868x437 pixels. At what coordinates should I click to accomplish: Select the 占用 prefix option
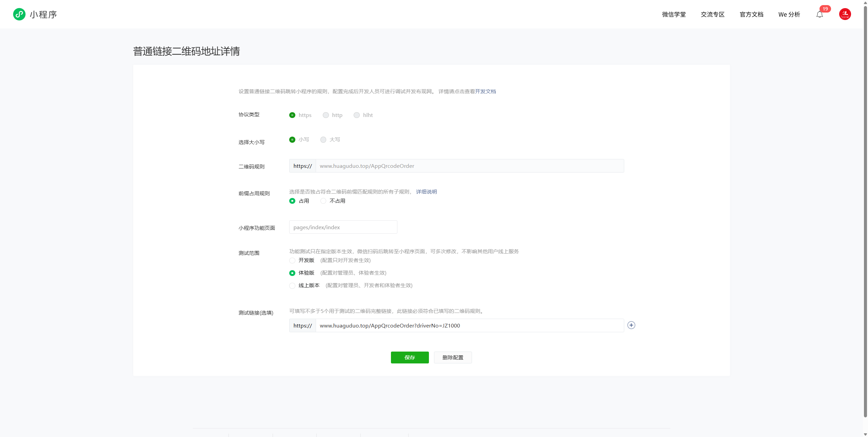coord(292,201)
